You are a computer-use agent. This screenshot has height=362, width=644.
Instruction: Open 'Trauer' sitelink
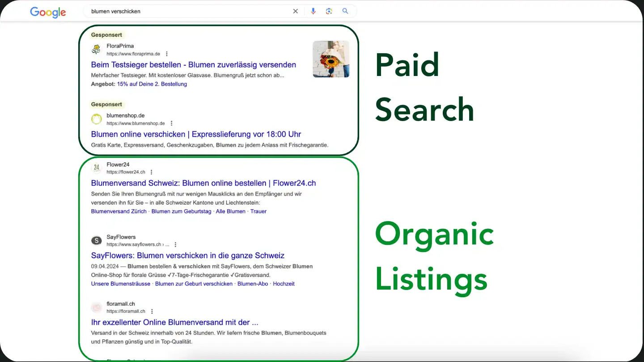point(258,211)
